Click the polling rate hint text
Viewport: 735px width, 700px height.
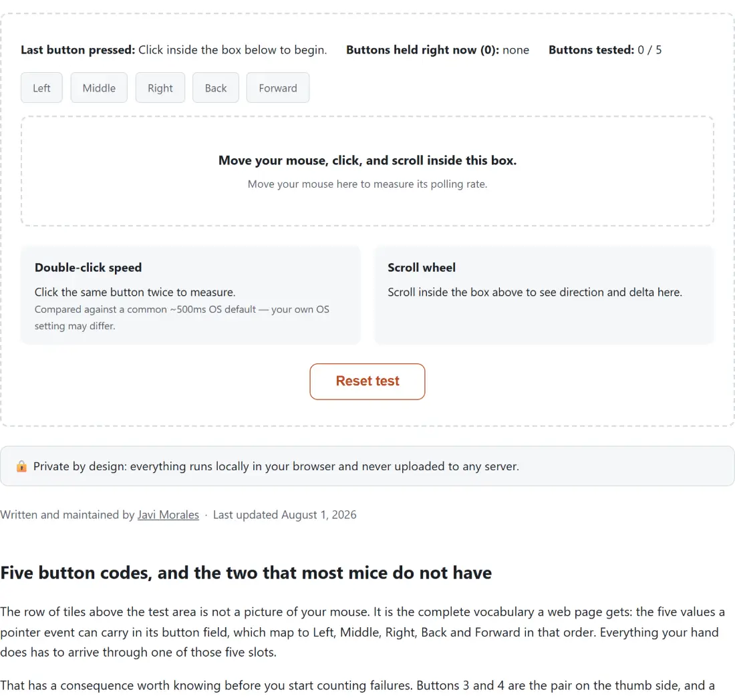click(367, 184)
